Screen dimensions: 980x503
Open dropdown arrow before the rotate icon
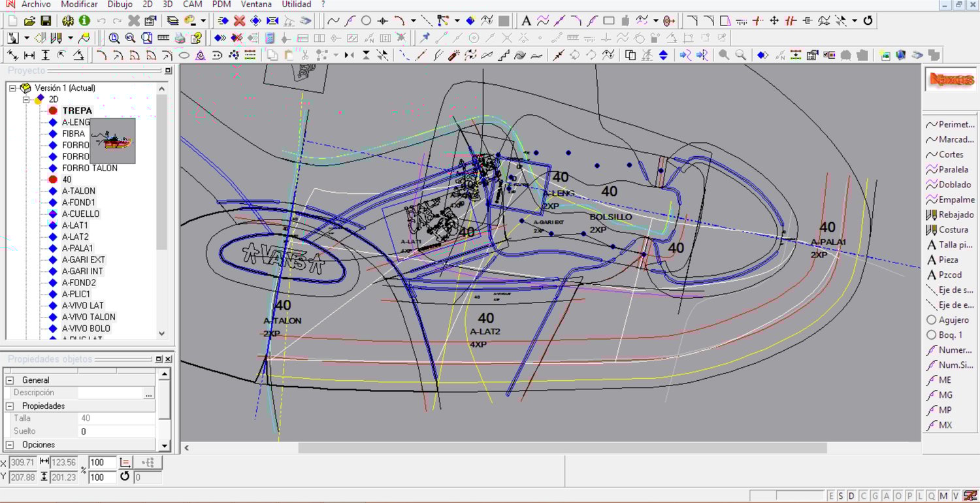(855, 21)
